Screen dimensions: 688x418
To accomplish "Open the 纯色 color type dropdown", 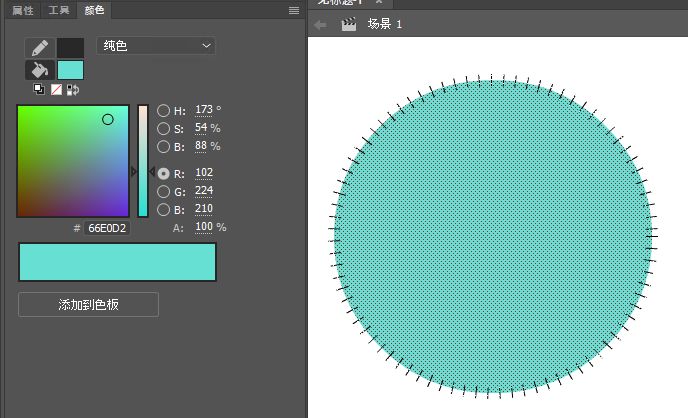I will [x=156, y=46].
